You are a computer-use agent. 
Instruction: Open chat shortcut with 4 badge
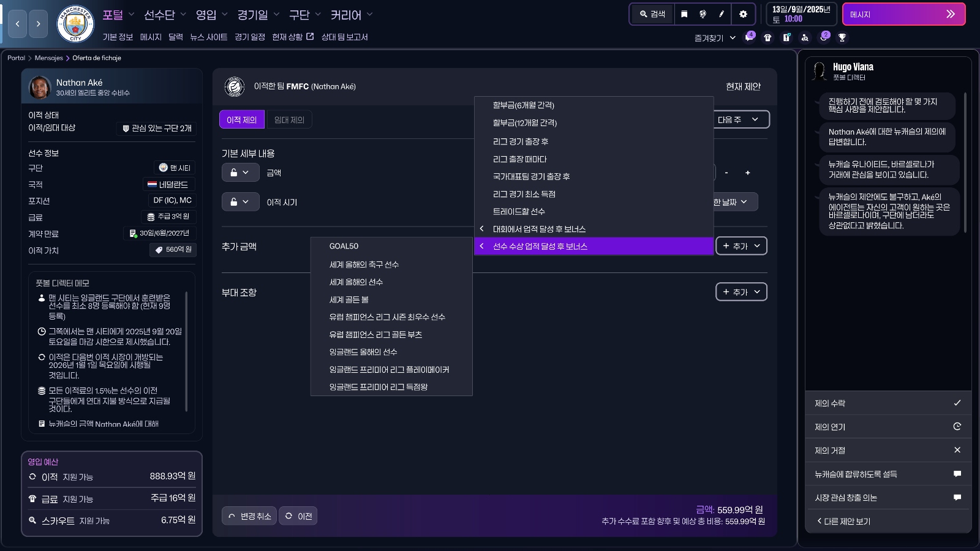(748, 37)
